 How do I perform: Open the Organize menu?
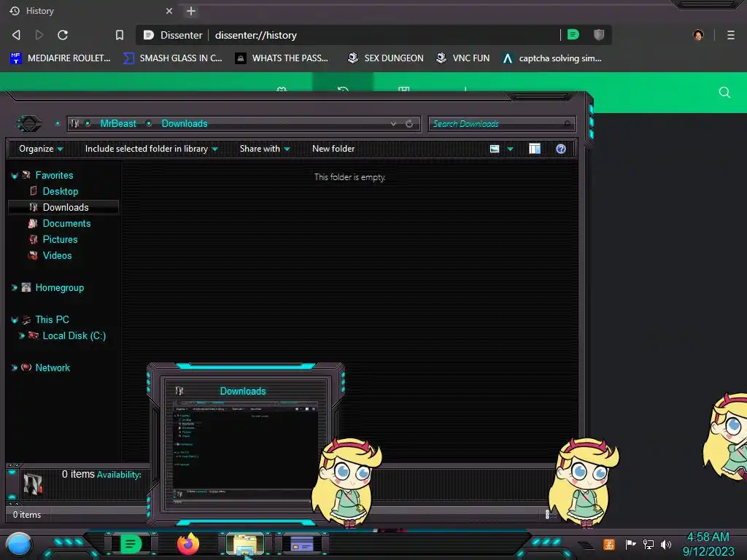[41, 149]
